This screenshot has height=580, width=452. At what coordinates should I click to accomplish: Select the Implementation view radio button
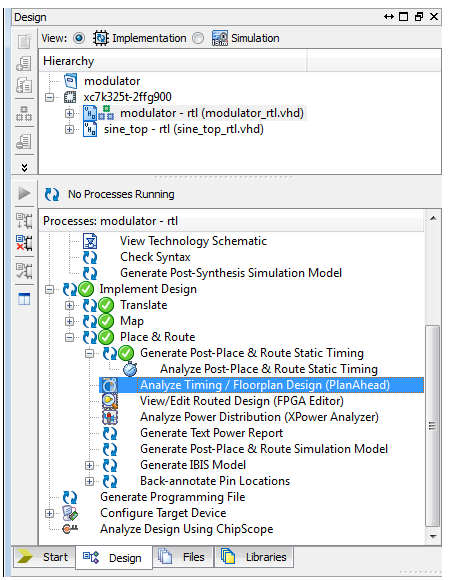click(x=79, y=38)
